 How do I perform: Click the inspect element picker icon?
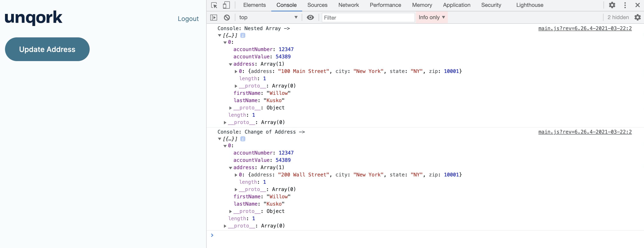point(214,5)
